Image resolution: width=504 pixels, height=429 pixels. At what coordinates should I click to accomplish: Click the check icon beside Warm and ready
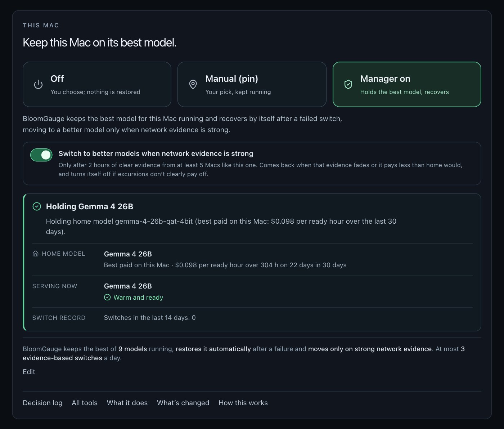107,297
